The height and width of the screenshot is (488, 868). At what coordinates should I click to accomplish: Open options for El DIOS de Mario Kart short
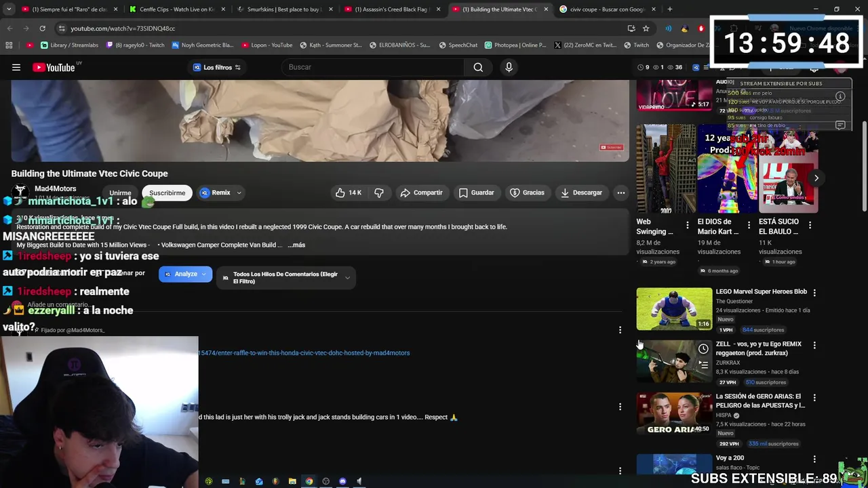pos(749,225)
